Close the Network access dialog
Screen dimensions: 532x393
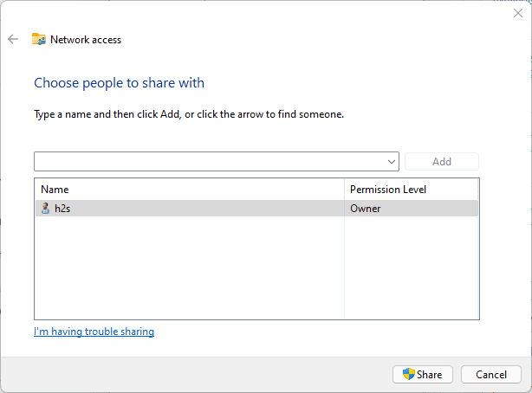pyautogui.click(x=518, y=13)
